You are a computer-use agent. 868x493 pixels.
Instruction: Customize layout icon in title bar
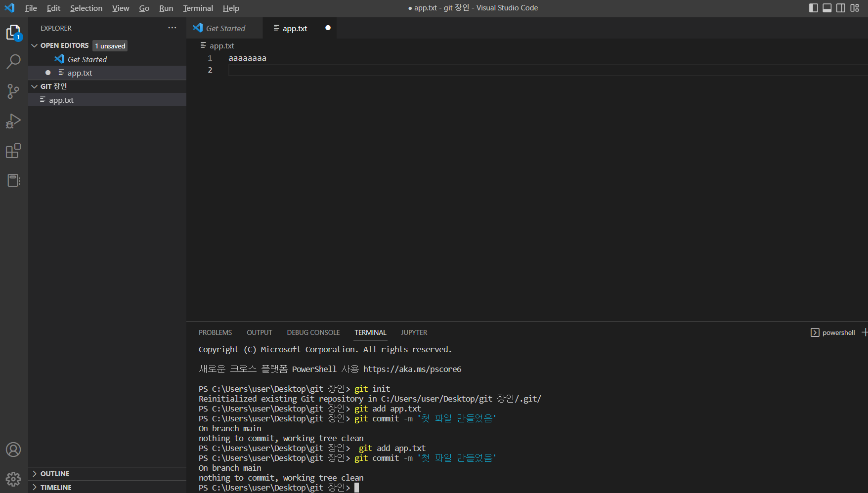(855, 8)
